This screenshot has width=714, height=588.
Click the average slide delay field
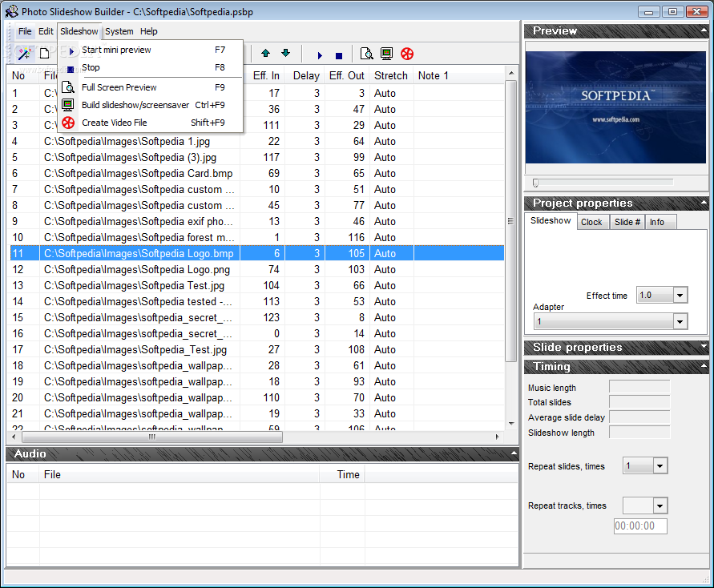click(639, 417)
